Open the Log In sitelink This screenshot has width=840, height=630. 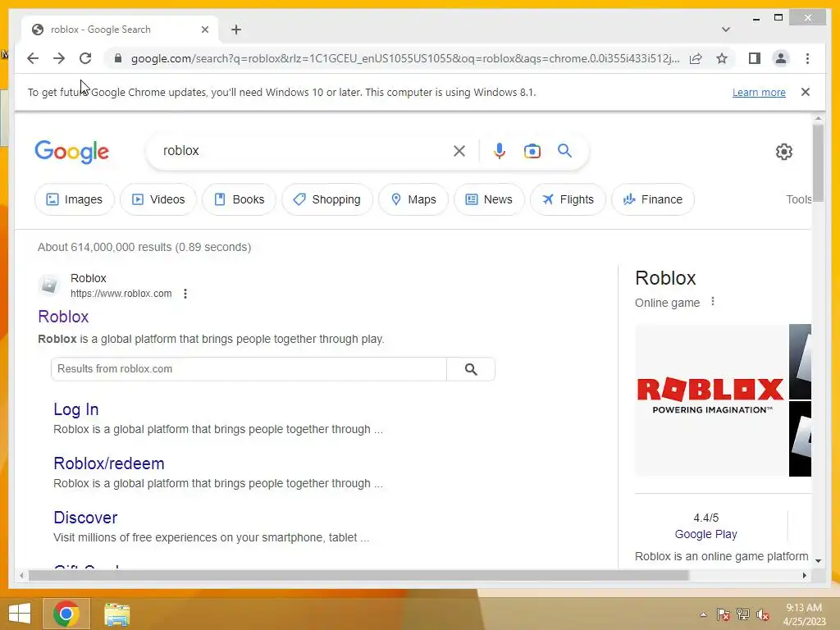click(x=76, y=410)
